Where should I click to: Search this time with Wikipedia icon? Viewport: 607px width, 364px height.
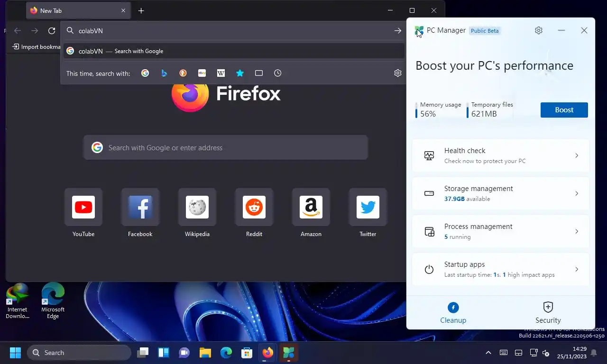[x=221, y=73]
